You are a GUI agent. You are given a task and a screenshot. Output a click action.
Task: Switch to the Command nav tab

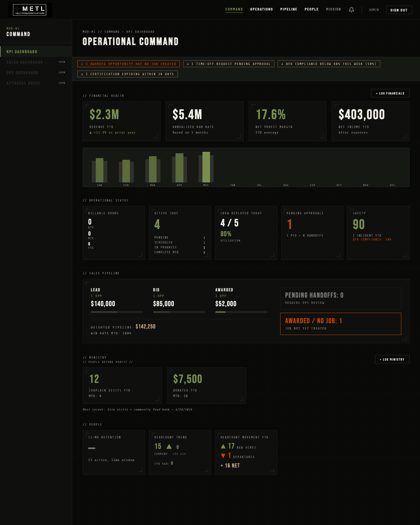(x=234, y=10)
